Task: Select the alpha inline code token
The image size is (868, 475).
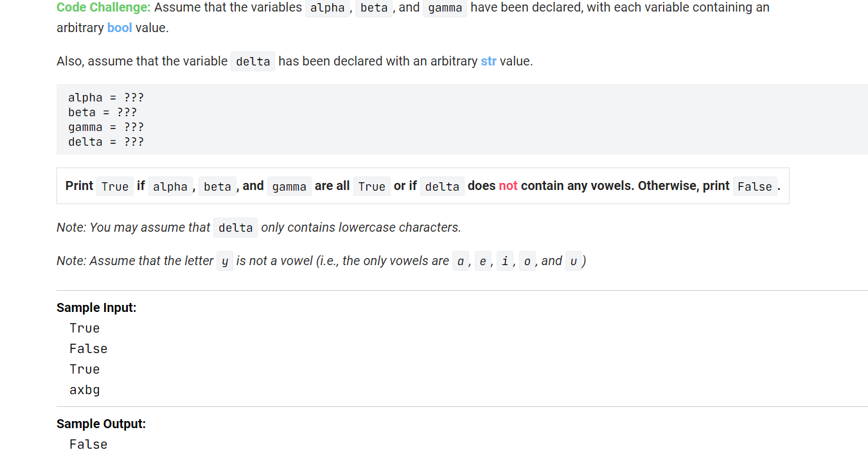Action: (x=328, y=8)
